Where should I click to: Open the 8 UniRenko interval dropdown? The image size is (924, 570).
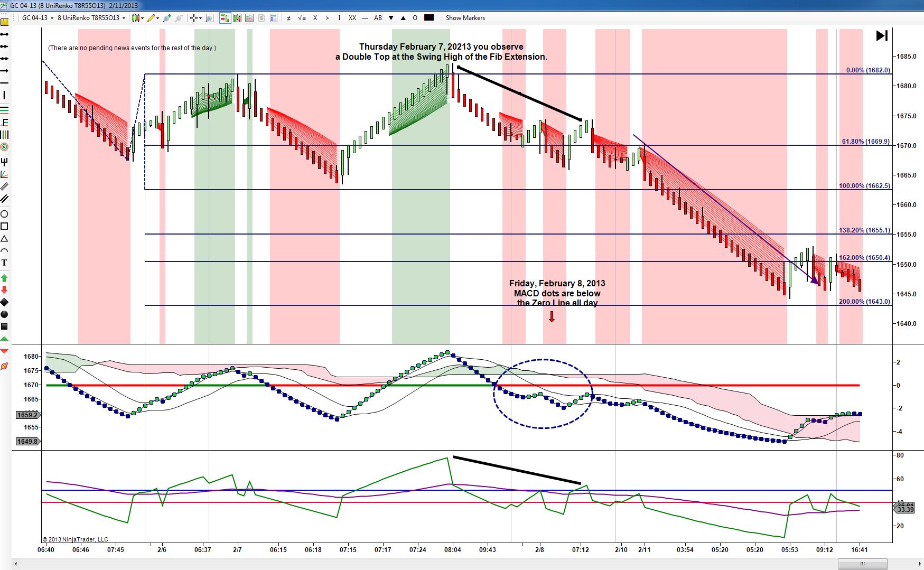[x=91, y=18]
